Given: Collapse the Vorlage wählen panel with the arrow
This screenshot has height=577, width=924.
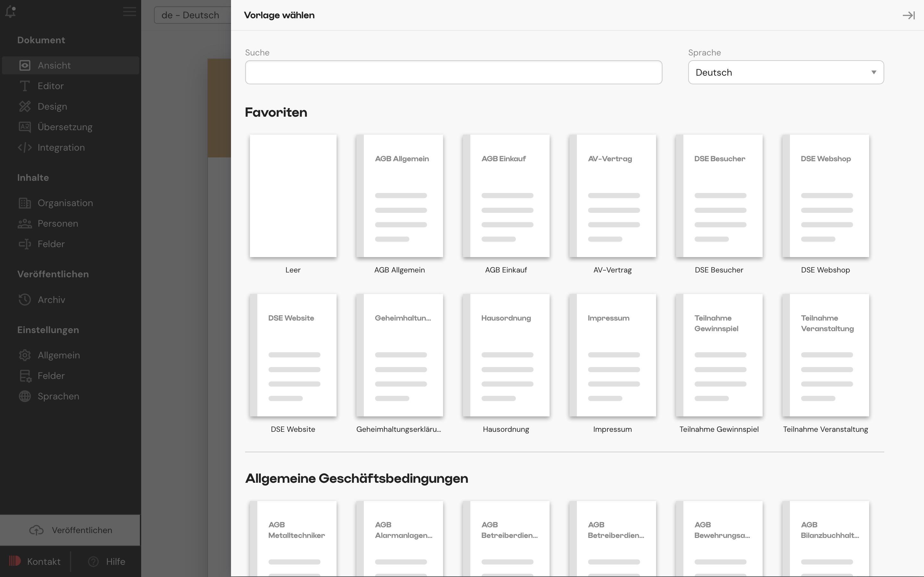Looking at the screenshot, I should 909,15.
